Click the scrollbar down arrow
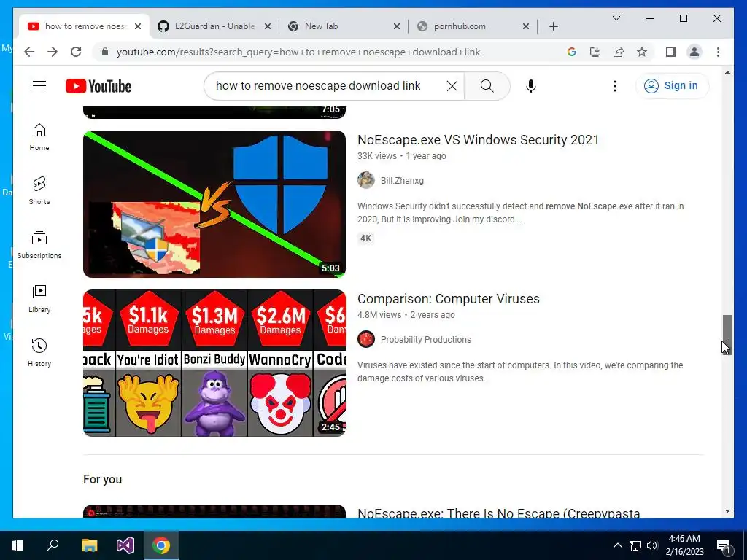Viewport: 747px width, 560px height. pos(727,511)
